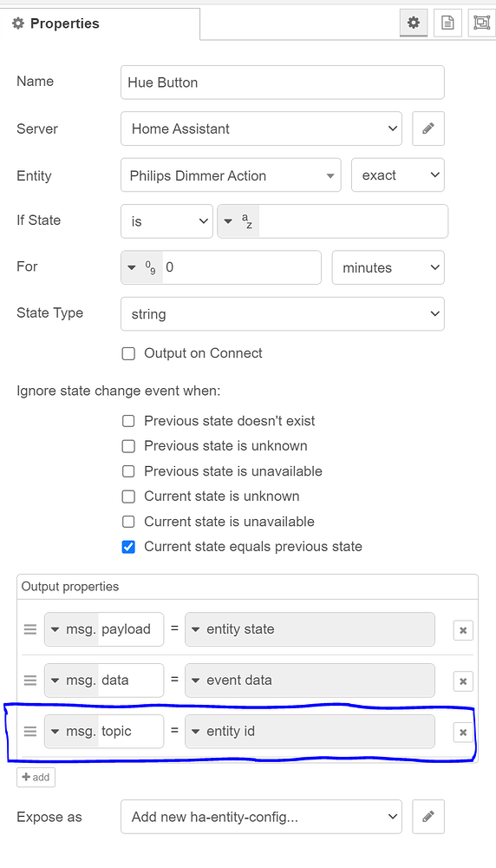
Task: Enable Output on Connect checkbox
Action: (x=128, y=354)
